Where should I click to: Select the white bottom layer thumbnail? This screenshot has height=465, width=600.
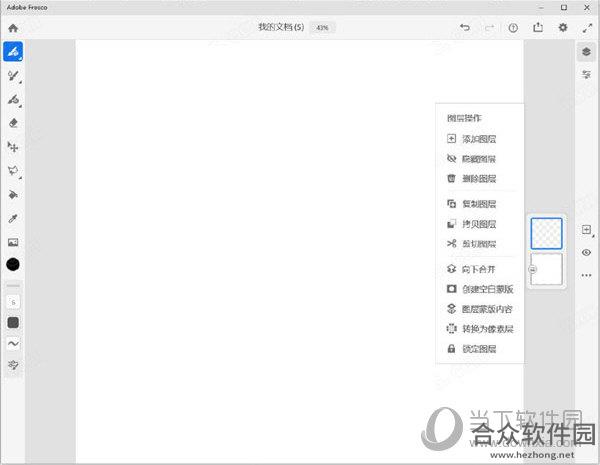(546, 269)
